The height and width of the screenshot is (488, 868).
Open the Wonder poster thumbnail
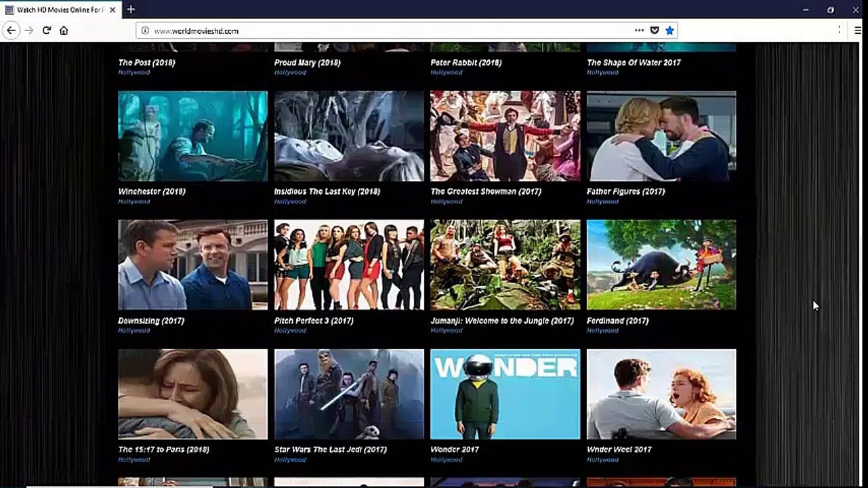pos(505,394)
